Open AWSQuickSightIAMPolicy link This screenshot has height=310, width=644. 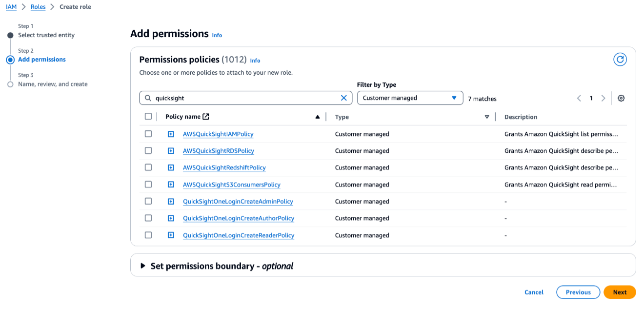tap(218, 134)
